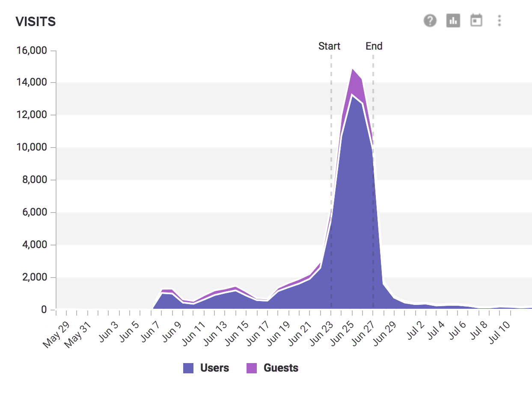The height and width of the screenshot is (396, 532).
Task: Expand the options dropdown beside the calendar
Action: [499, 20]
